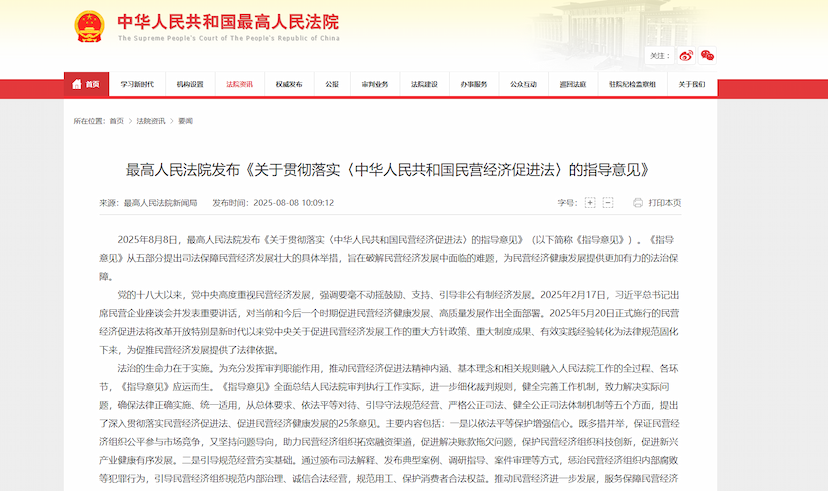Select the 法院资讯 menu item
The width and height of the screenshot is (828, 491).
(x=240, y=84)
